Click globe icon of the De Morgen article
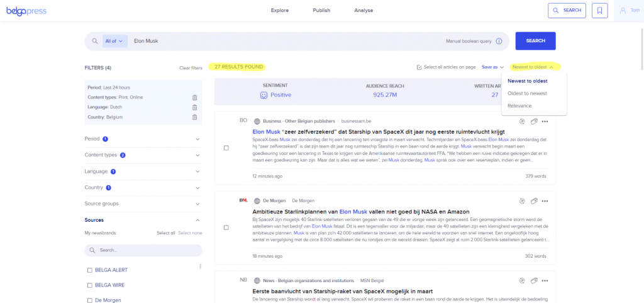This screenshot has height=303, width=644. 257,201
